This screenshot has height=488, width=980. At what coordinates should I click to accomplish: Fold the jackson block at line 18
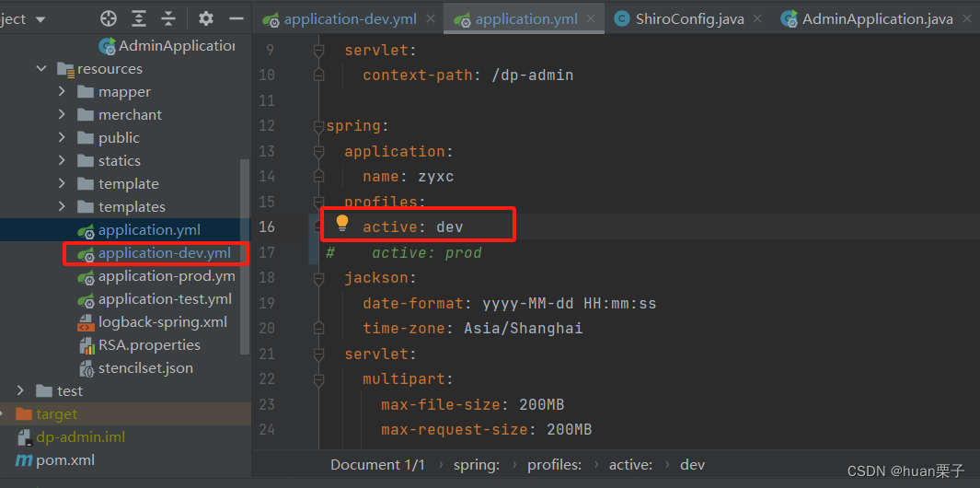pyautogui.click(x=319, y=278)
